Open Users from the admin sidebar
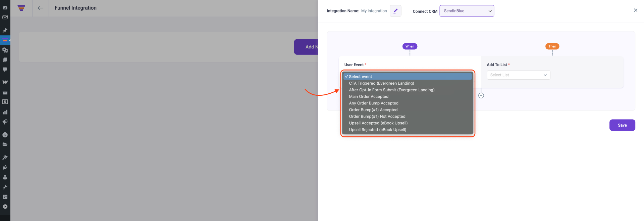This screenshot has height=221, width=644. coord(5,177)
